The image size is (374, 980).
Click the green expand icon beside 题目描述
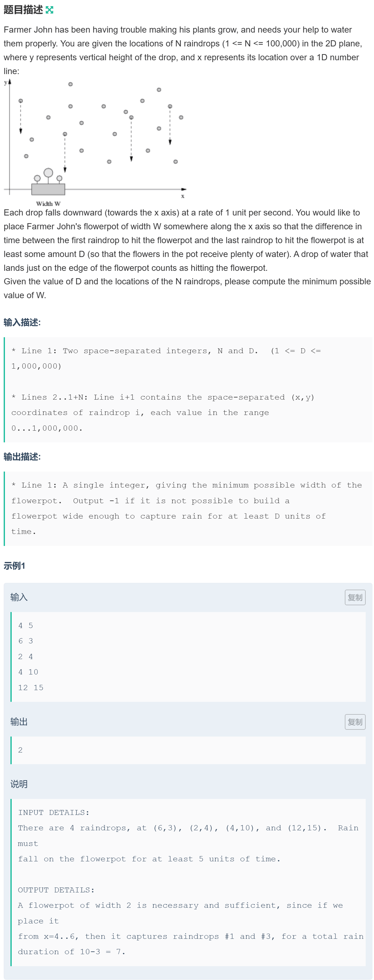49,10
